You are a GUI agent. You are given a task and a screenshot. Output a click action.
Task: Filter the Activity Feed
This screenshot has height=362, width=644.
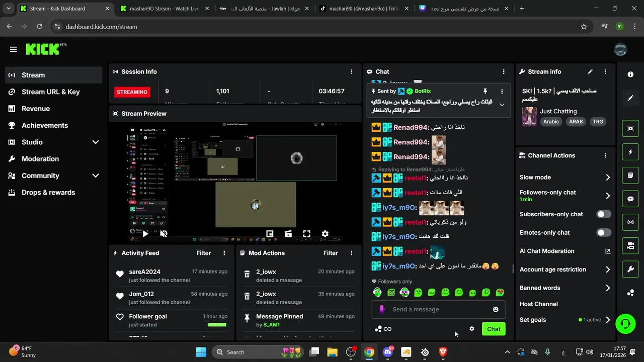point(203,253)
